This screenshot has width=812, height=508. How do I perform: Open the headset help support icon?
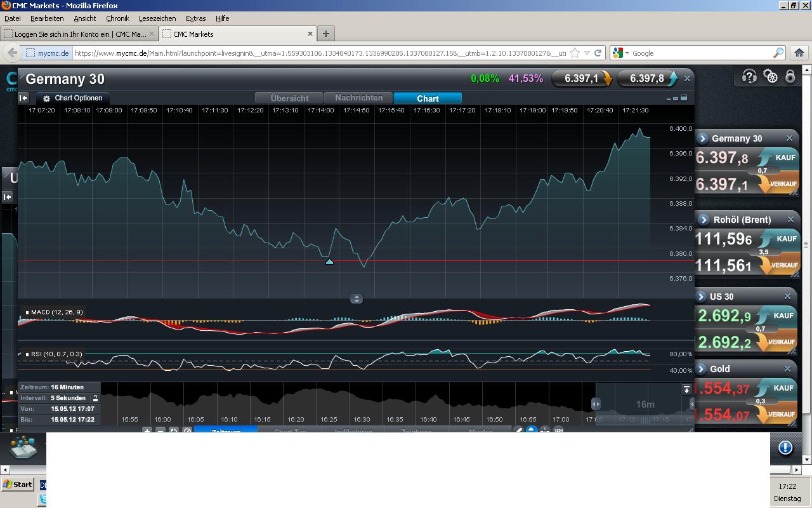[x=749, y=77]
